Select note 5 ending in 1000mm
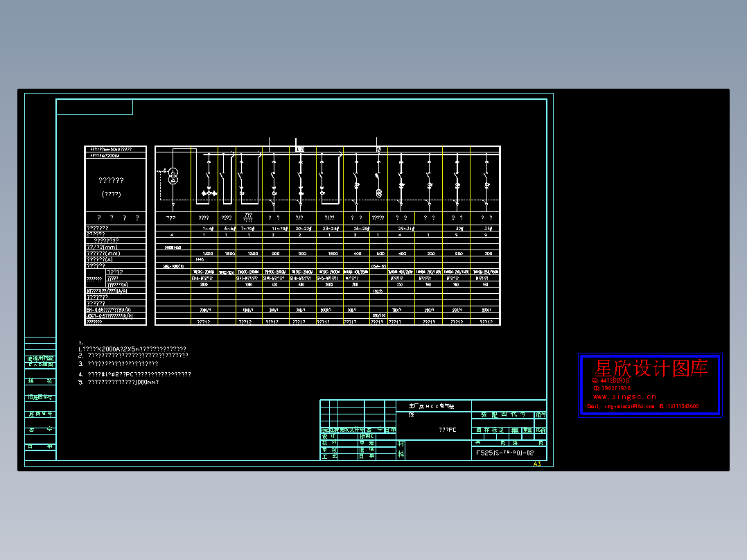The width and height of the screenshot is (747, 560). (x=118, y=382)
